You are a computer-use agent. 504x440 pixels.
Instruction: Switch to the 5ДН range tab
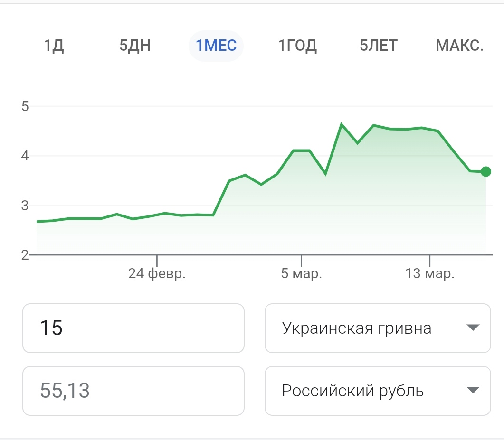[135, 46]
